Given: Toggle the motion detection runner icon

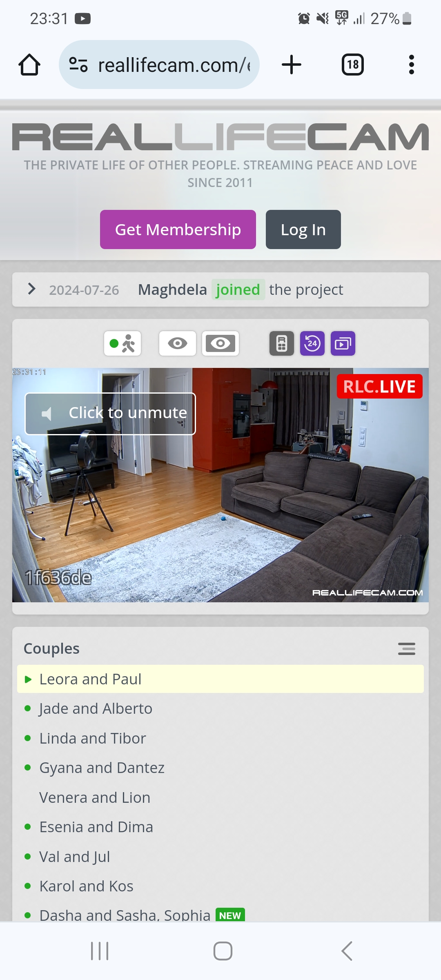Looking at the screenshot, I should pos(122,343).
